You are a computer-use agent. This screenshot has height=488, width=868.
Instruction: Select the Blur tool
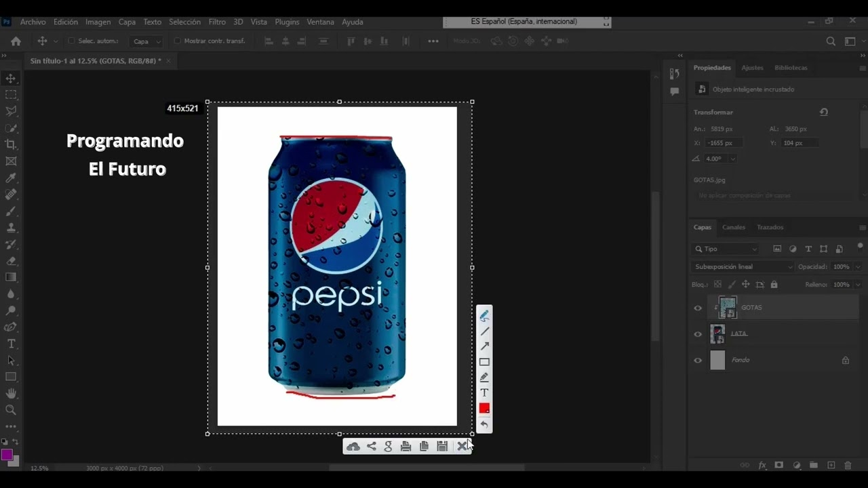tap(11, 294)
